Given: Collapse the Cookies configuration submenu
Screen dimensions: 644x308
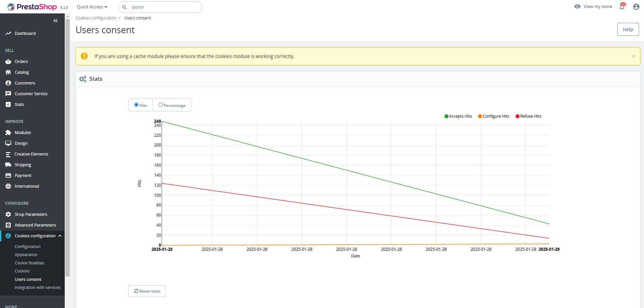Looking at the screenshot, I should [60, 236].
